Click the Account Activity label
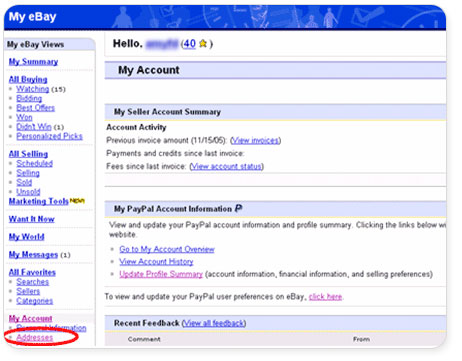This screenshot has height=361, width=462. [x=136, y=127]
